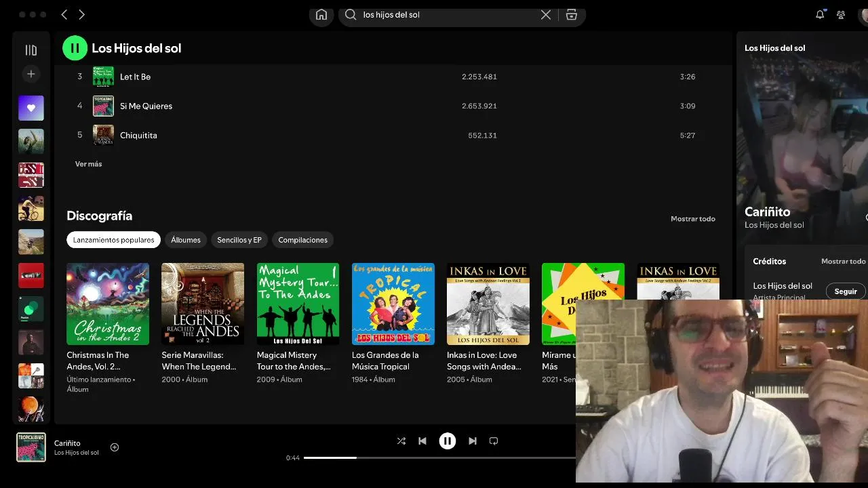
Task: Open Los Grandes de la Música Tropical cover
Action: pyautogui.click(x=393, y=304)
